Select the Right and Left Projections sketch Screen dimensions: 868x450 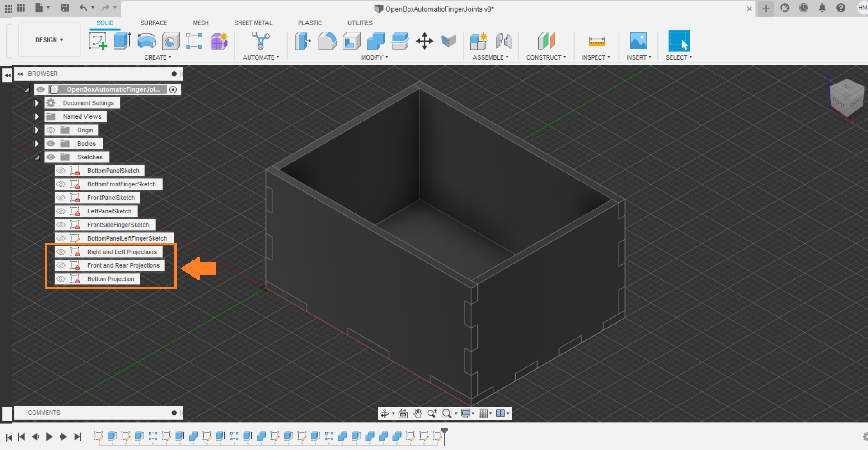122,252
